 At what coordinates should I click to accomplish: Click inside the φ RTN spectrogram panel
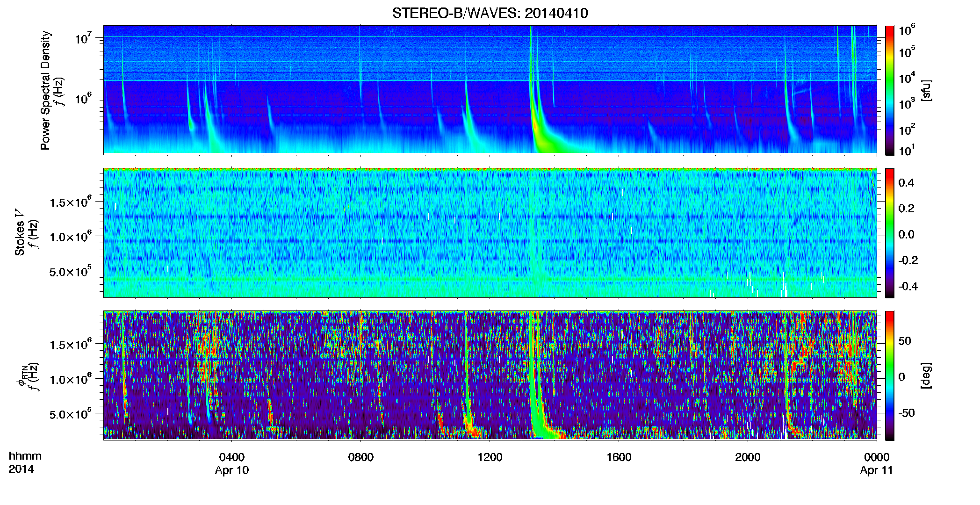[x=490, y=375]
